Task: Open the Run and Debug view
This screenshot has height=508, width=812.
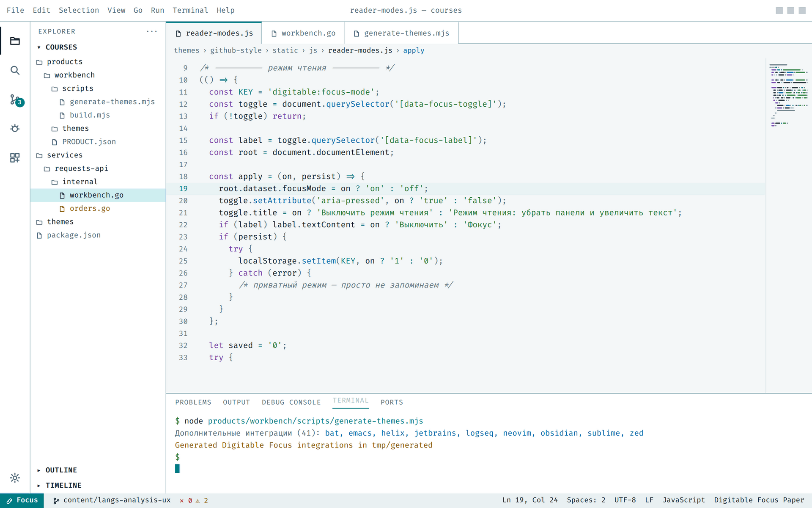Action: pyautogui.click(x=15, y=128)
